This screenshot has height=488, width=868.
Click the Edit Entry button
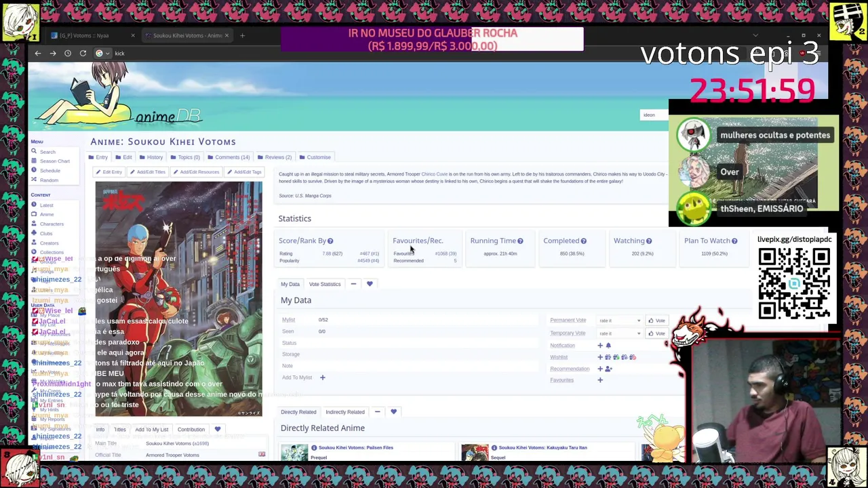pos(108,172)
